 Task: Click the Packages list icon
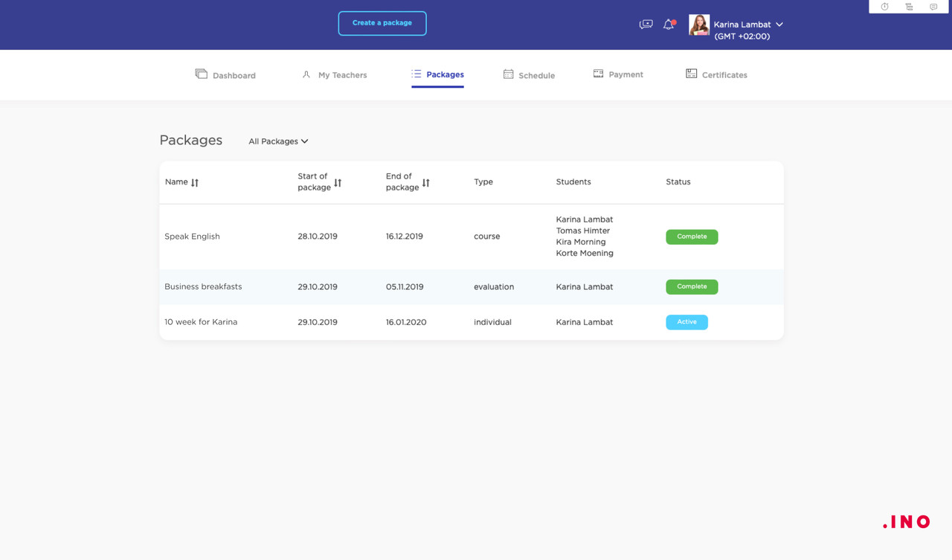tap(416, 74)
